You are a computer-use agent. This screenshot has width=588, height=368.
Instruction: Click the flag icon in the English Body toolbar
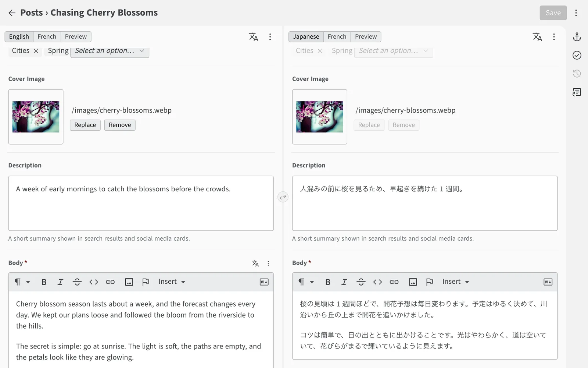(x=146, y=282)
